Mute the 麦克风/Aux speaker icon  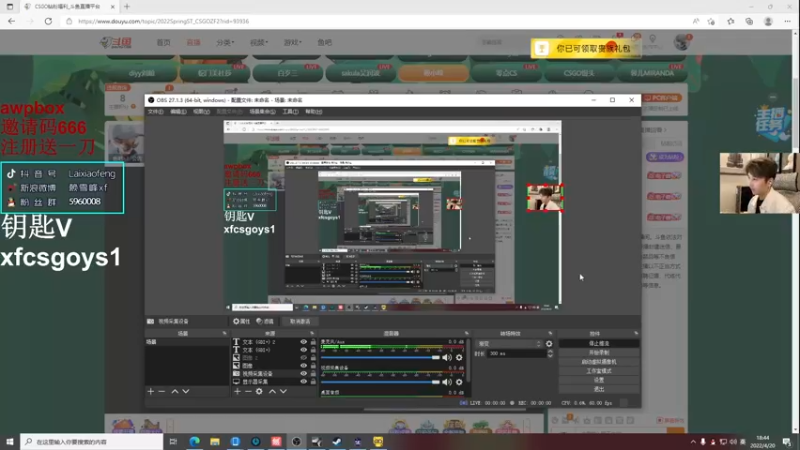pos(447,358)
